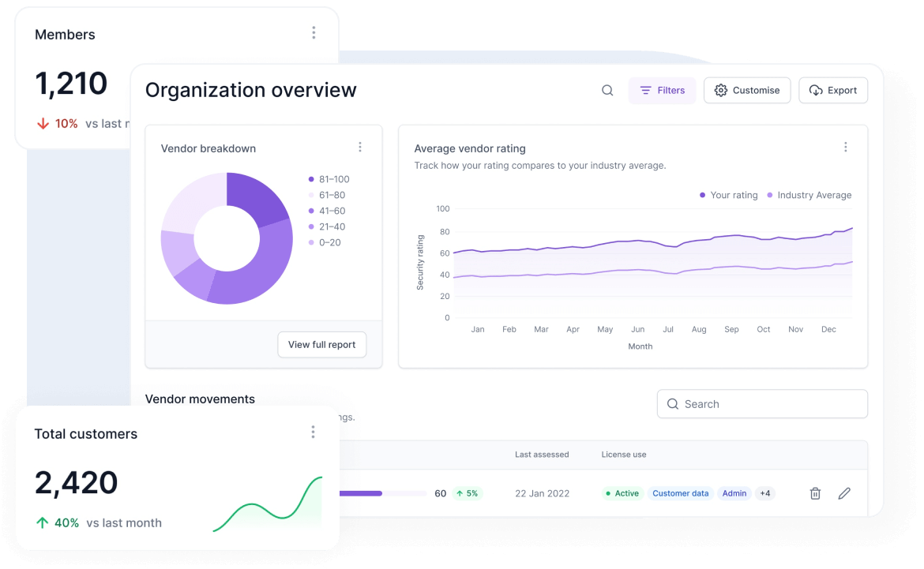This screenshot has width=924, height=569.
Task: Toggle the Your rating legend series
Action: click(x=728, y=195)
